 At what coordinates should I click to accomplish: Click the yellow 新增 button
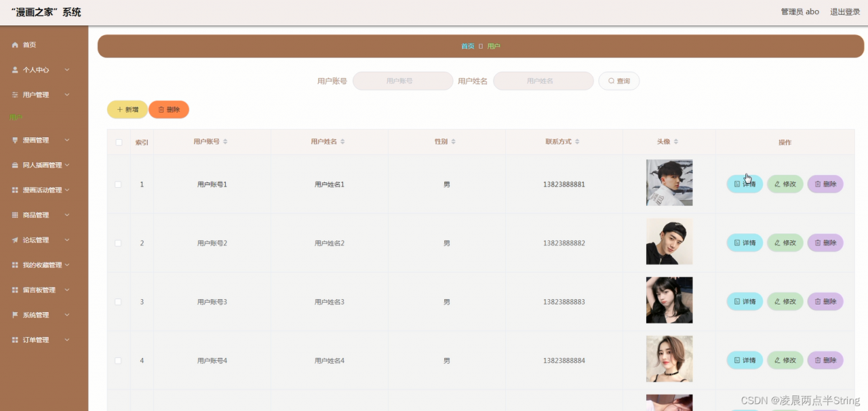pyautogui.click(x=127, y=109)
